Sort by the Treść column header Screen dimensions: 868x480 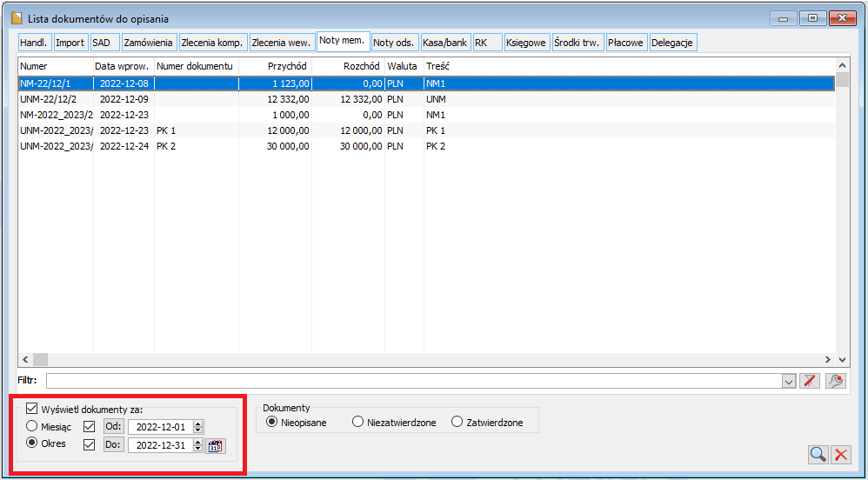tap(630, 66)
